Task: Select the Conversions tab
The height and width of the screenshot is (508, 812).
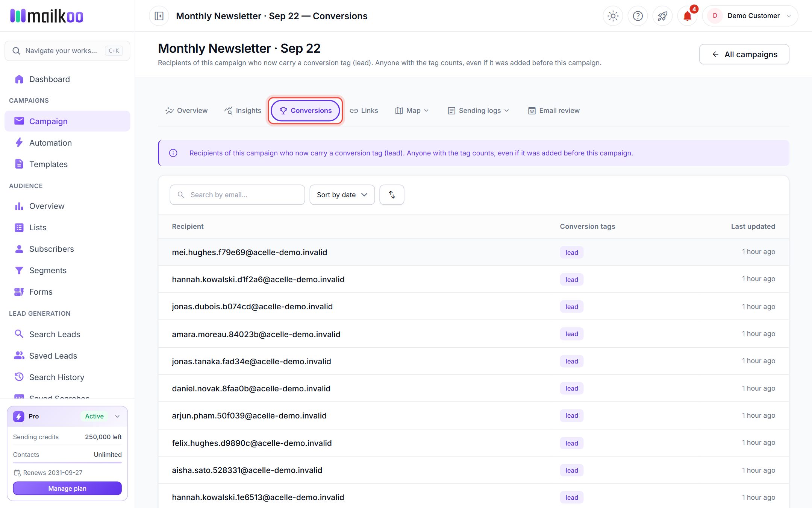Action: 305,110
